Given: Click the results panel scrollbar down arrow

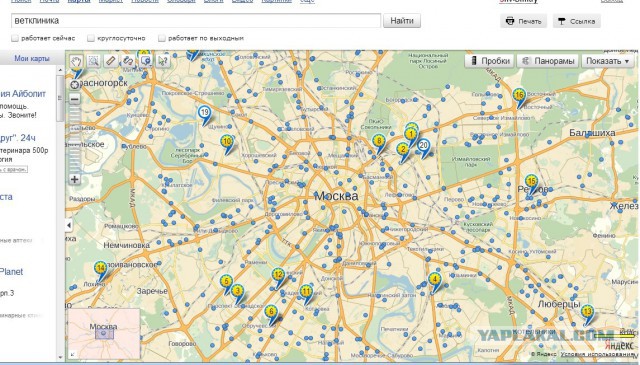Looking at the screenshot, I should [60, 358].
